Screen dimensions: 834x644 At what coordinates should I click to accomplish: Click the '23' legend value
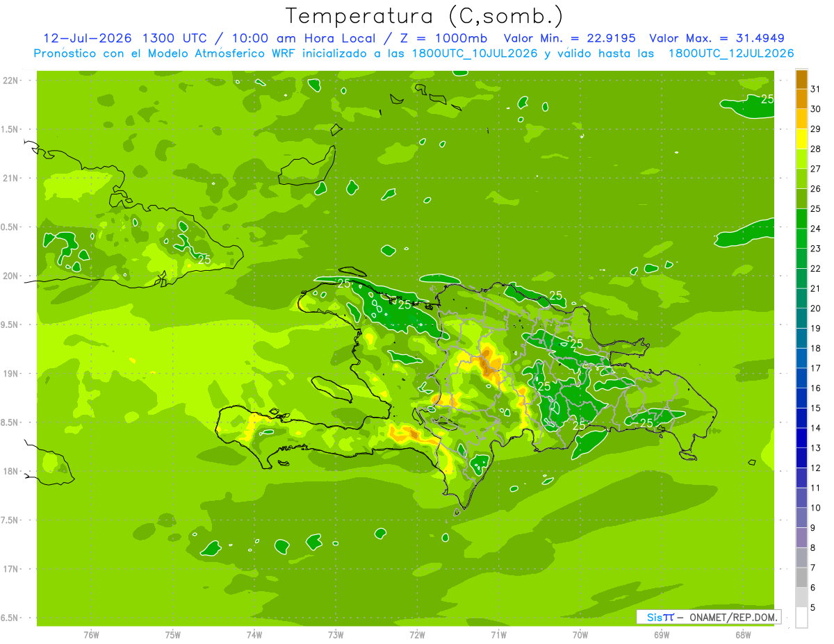point(816,249)
